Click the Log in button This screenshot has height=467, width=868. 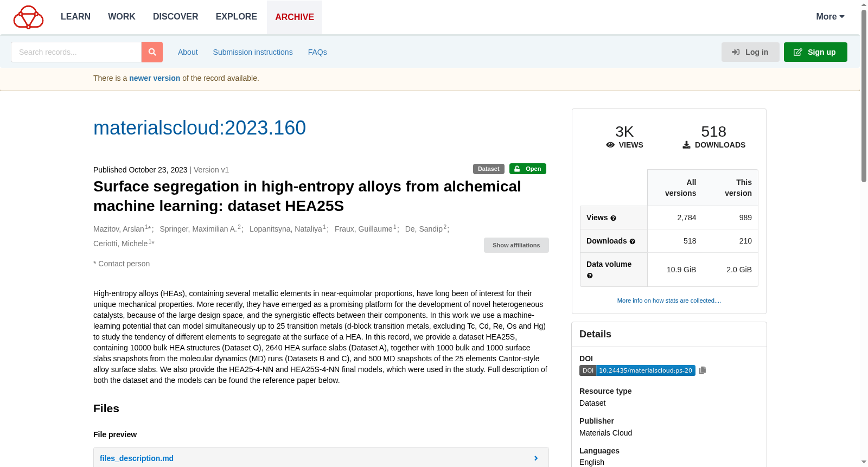(750, 52)
